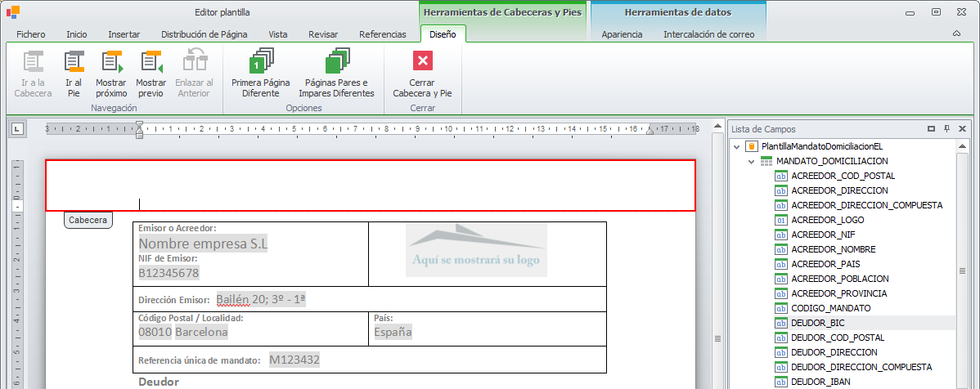Select ACREEDOR_LOGO in the field list

pyautogui.click(x=829, y=220)
